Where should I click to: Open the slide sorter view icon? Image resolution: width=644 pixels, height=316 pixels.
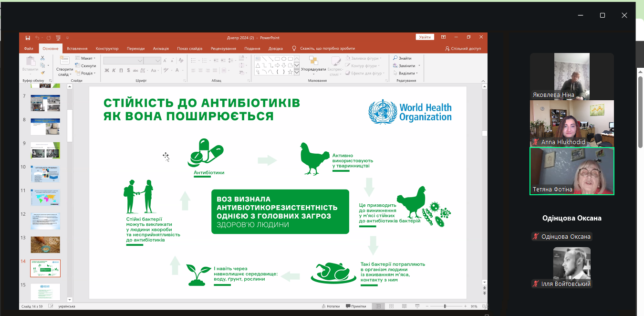pos(391,306)
